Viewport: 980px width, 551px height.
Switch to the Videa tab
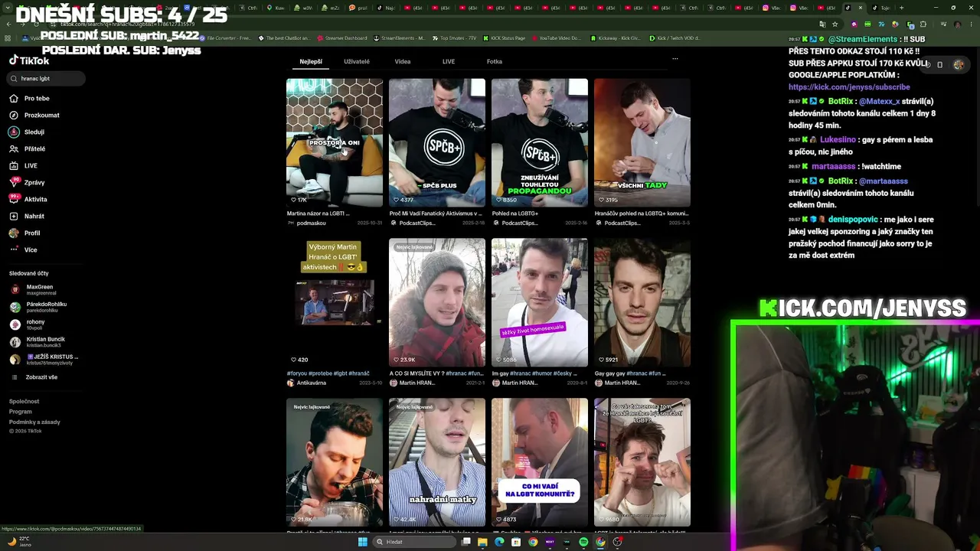[403, 61]
